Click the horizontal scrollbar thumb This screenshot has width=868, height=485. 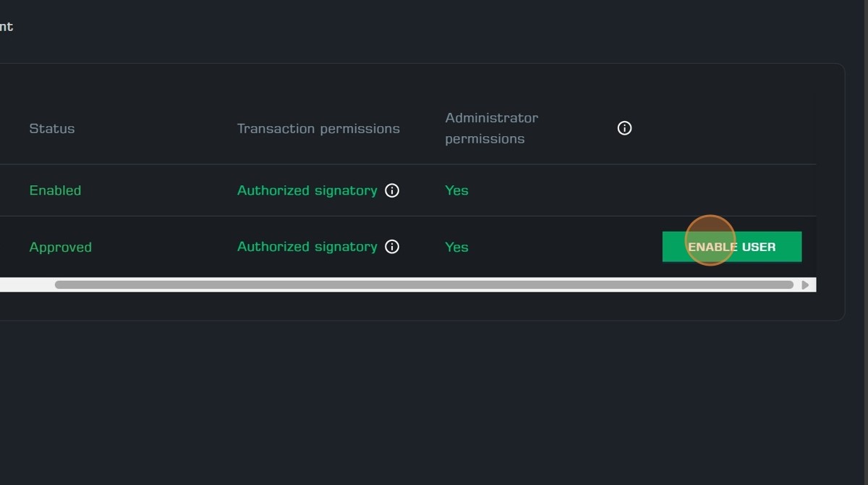pos(424,284)
